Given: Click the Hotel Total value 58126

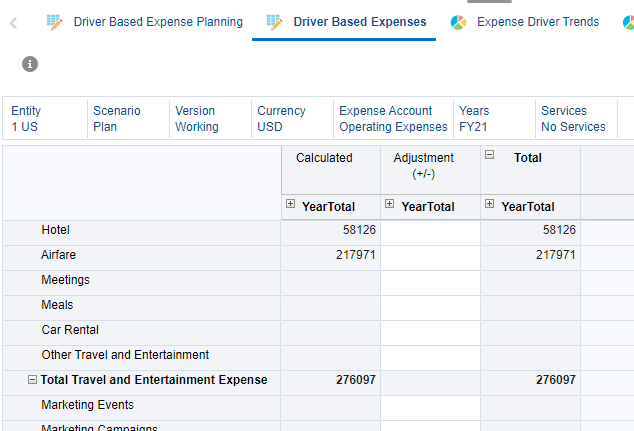Looking at the screenshot, I should [559, 230].
